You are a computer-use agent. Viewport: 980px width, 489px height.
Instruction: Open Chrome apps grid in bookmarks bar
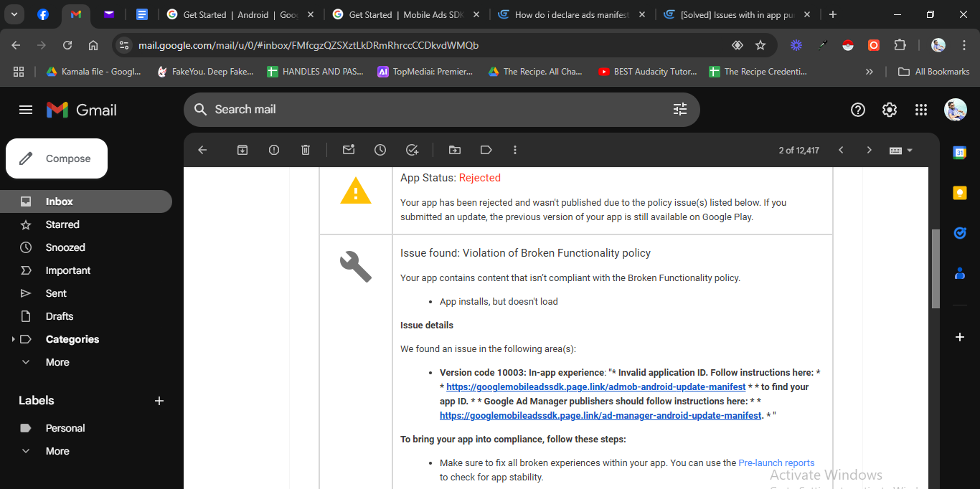click(x=19, y=71)
